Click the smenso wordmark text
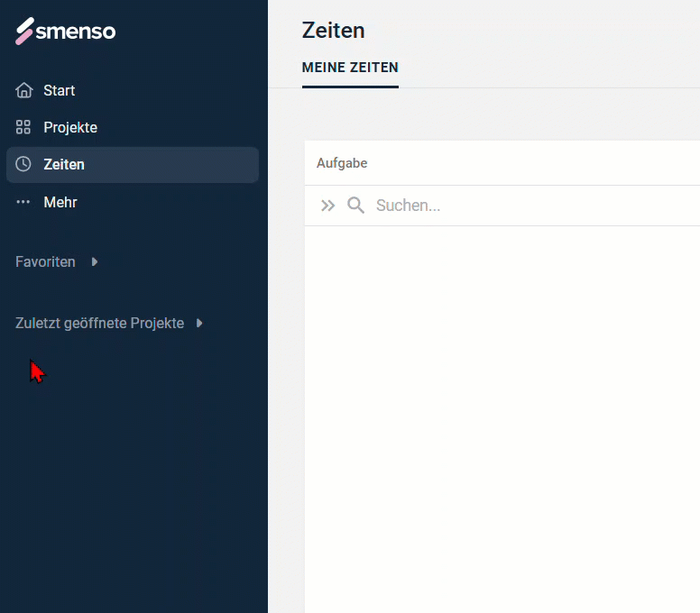This screenshot has width=700, height=613. coord(76,32)
